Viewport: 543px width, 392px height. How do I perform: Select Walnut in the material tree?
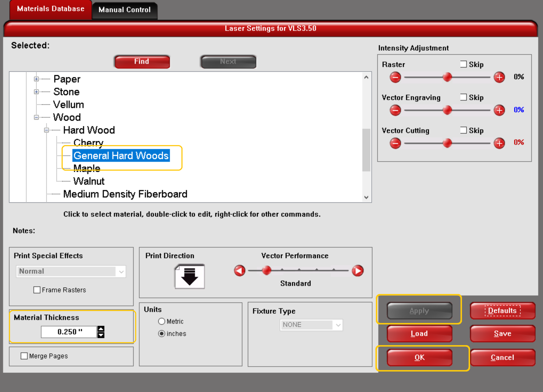pos(89,181)
